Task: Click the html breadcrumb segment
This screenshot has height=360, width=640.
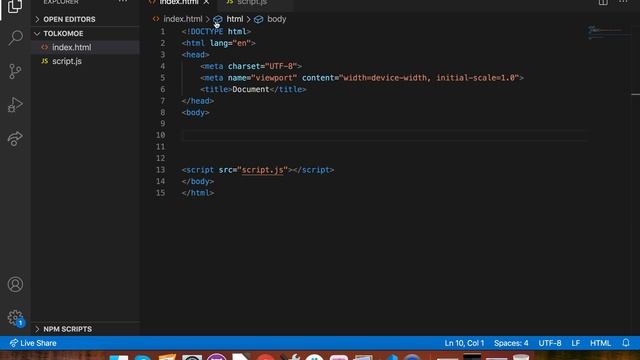Action: coord(235,19)
